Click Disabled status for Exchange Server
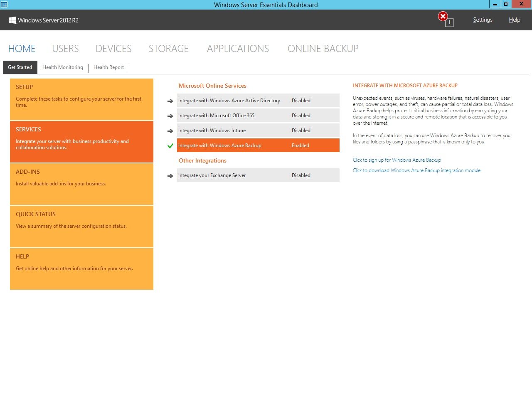Image resolution: width=532 pixels, height=409 pixels. [x=301, y=175]
